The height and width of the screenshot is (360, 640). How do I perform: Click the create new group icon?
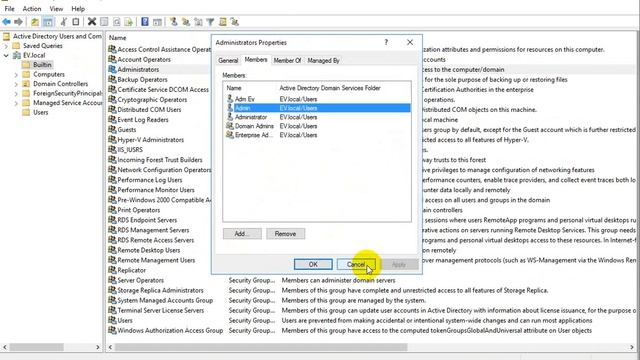pos(186,22)
